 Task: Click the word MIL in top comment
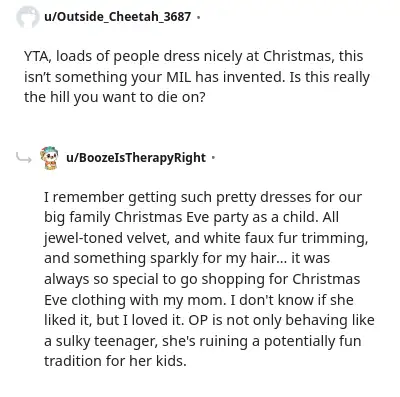[x=179, y=77]
